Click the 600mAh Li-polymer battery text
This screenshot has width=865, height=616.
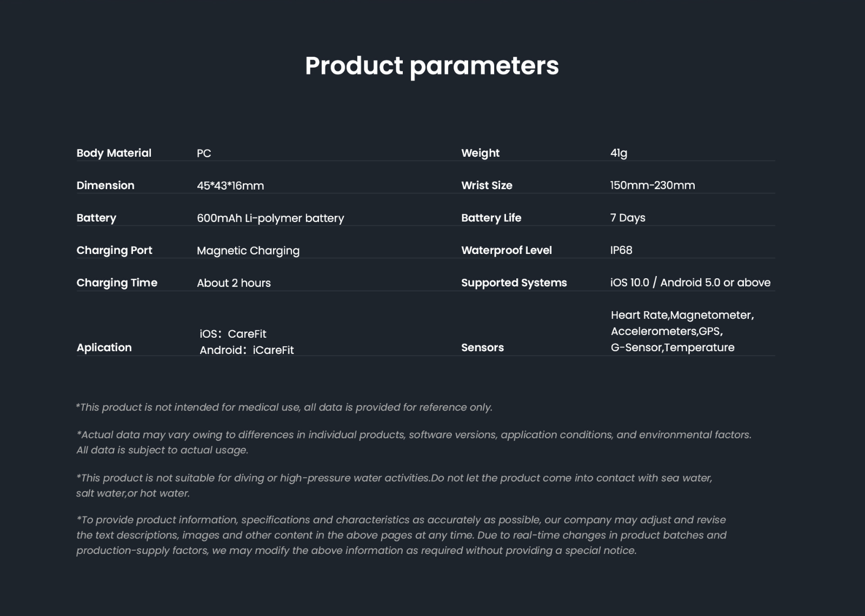click(270, 218)
